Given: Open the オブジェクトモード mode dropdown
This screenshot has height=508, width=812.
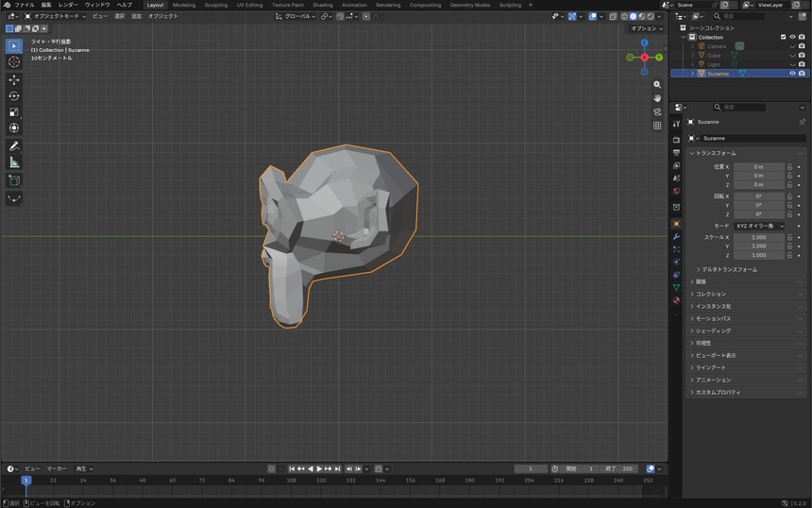Looking at the screenshot, I should point(56,16).
